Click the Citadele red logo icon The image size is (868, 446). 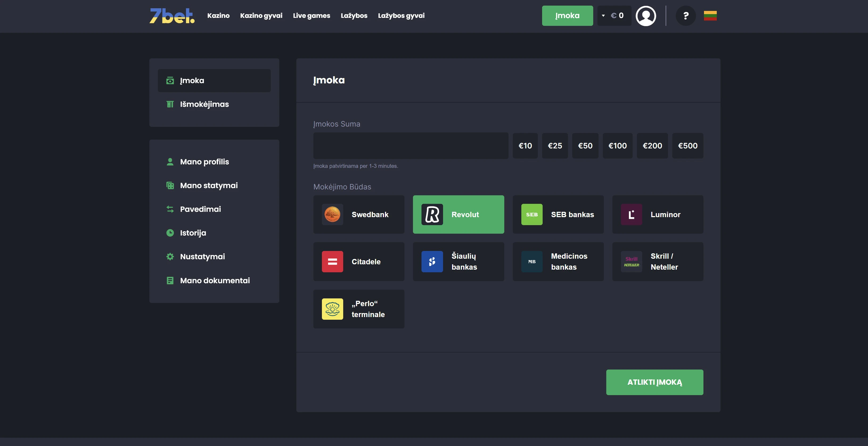pyautogui.click(x=332, y=262)
